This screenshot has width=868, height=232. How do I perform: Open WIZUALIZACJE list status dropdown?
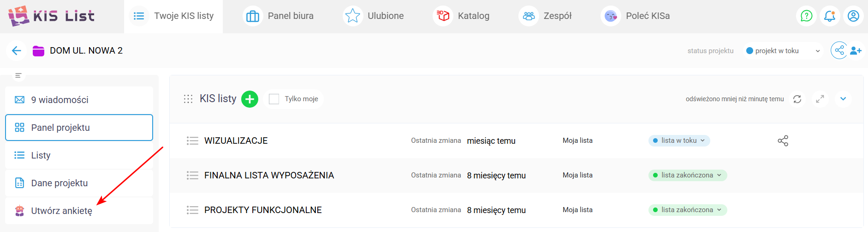tap(679, 140)
